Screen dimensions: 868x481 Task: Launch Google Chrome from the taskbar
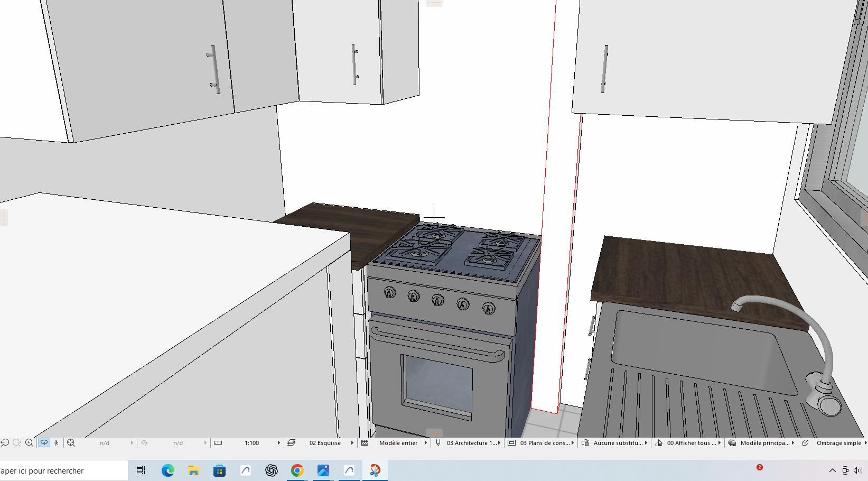297,470
